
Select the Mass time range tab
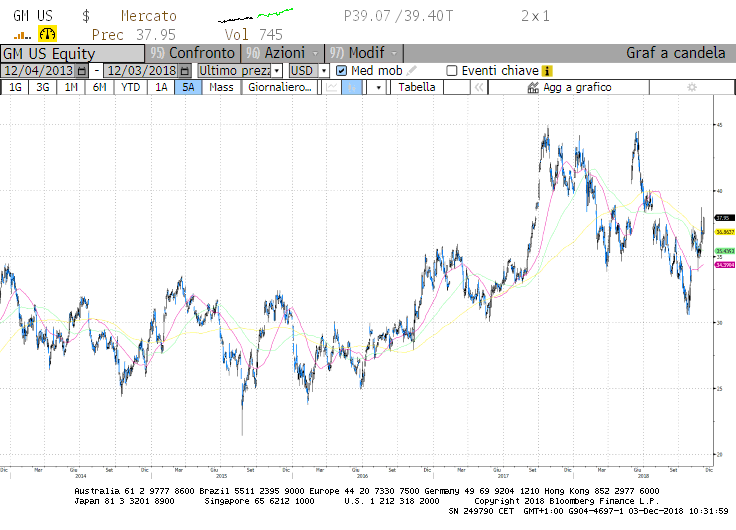[221, 87]
